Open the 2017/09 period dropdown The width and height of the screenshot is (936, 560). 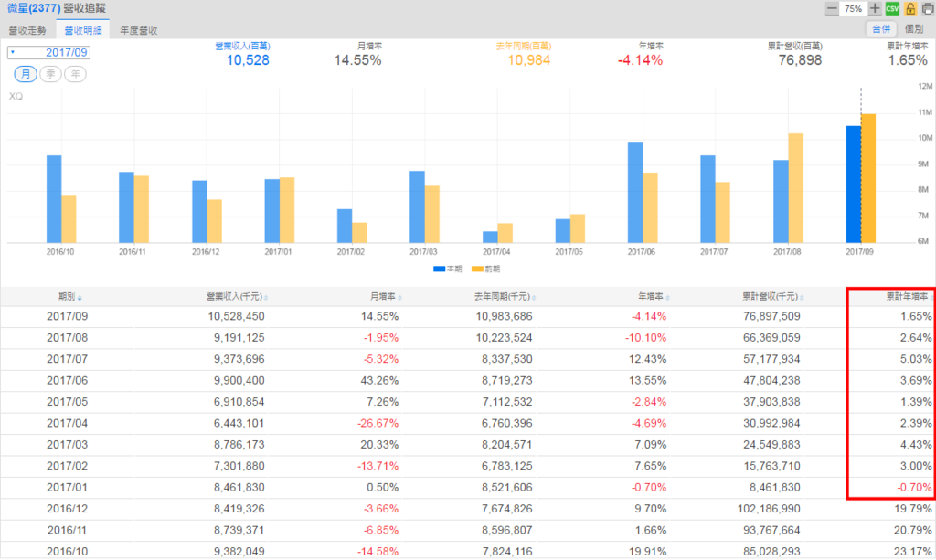49,52
